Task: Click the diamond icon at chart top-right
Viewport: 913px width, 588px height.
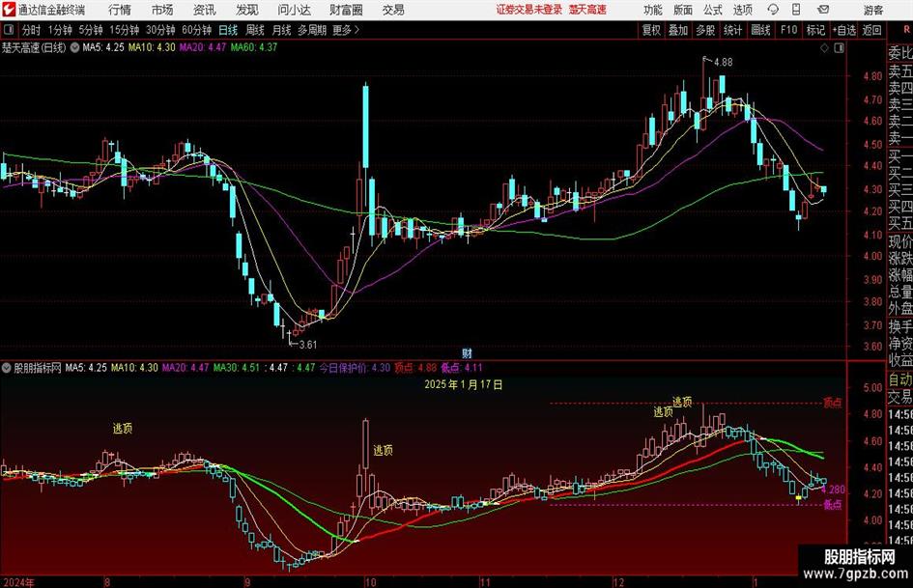Action: [x=824, y=48]
